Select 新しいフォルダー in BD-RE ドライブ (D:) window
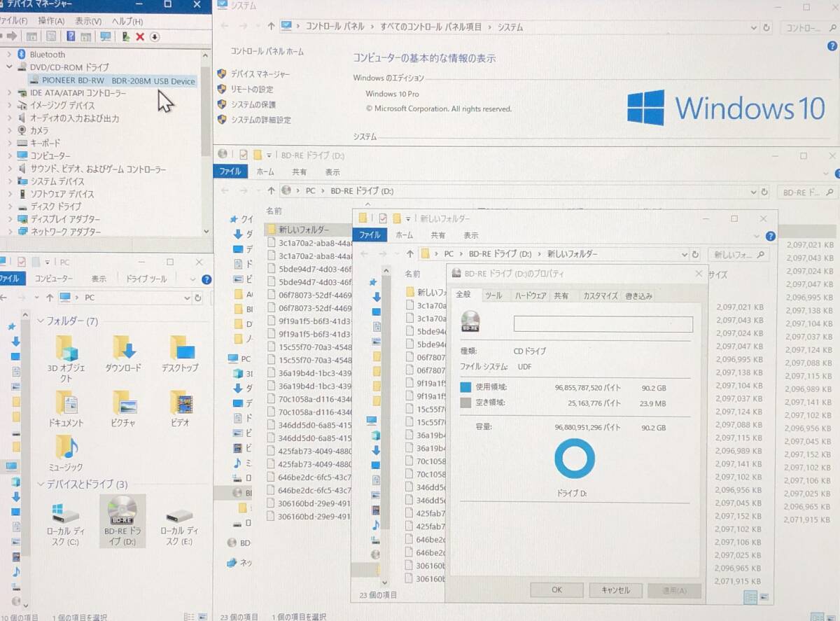The width and height of the screenshot is (840, 621). coord(304,229)
